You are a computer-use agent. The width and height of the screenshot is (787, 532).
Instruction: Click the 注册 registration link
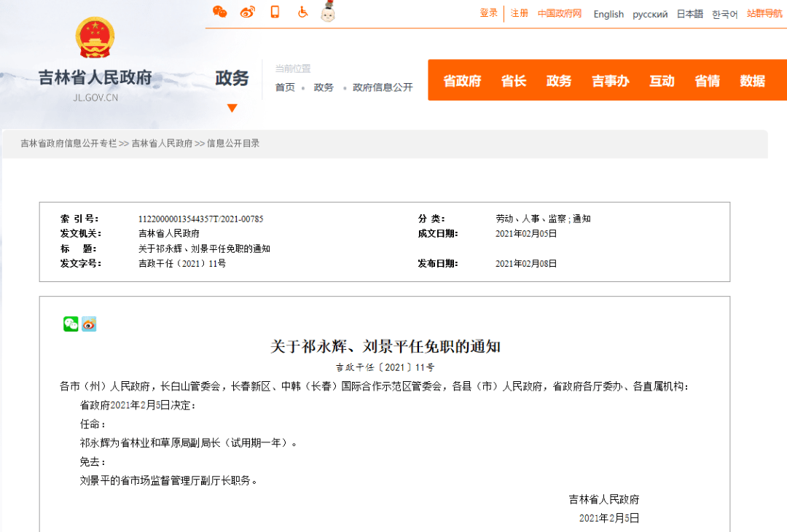click(518, 13)
